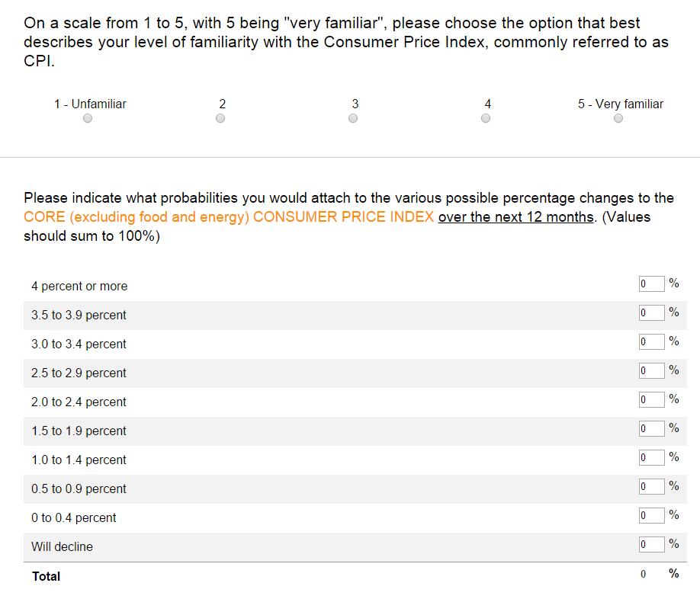Pick familiarity level 4
This screenshot has width=700, height=599.
pyautogui.click(x=486, y=118)
